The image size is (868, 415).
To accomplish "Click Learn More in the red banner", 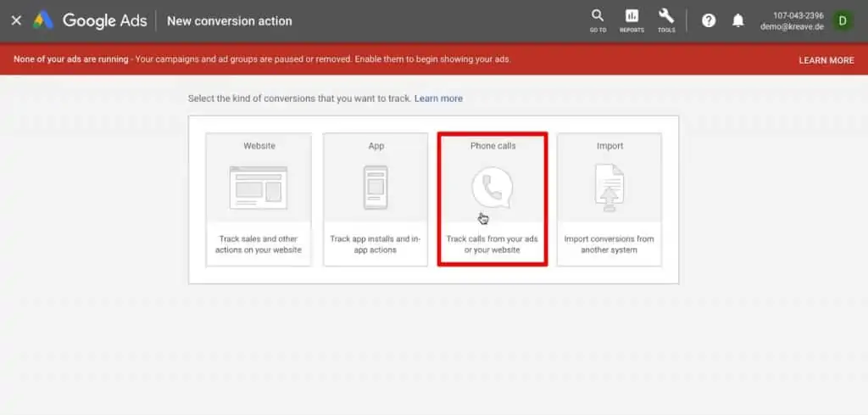I will [826, 60].
